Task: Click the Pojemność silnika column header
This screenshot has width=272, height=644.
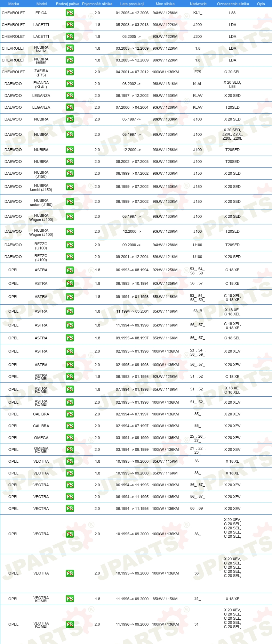Action: [97, 4]
